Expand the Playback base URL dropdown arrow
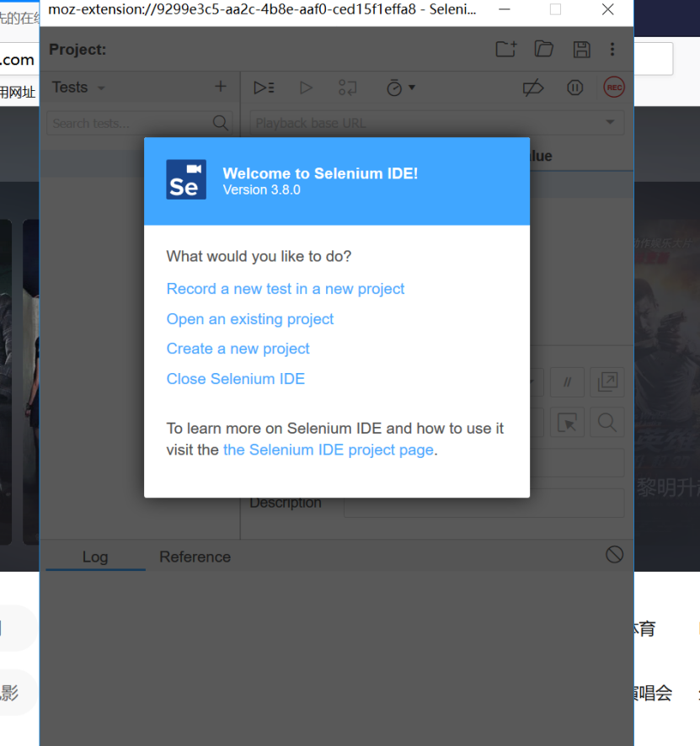The height and width of the screenshot is (746, 700). point(610,122)
